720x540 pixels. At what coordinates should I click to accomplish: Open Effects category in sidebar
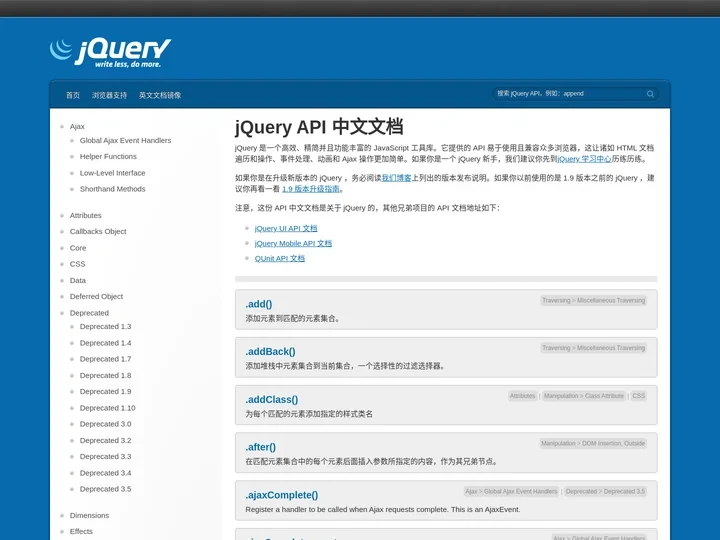81,532
